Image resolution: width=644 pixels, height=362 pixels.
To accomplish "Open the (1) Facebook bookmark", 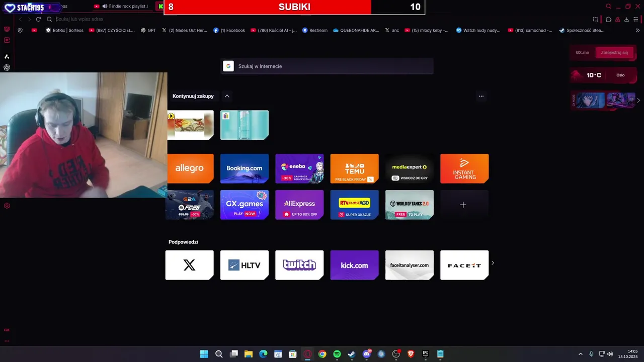I will (x=229, y=30).
